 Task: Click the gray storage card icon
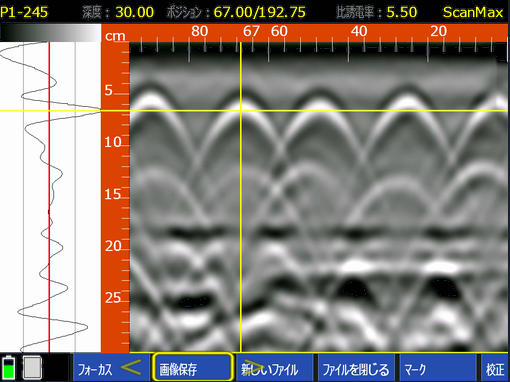[x=32, y=367]
